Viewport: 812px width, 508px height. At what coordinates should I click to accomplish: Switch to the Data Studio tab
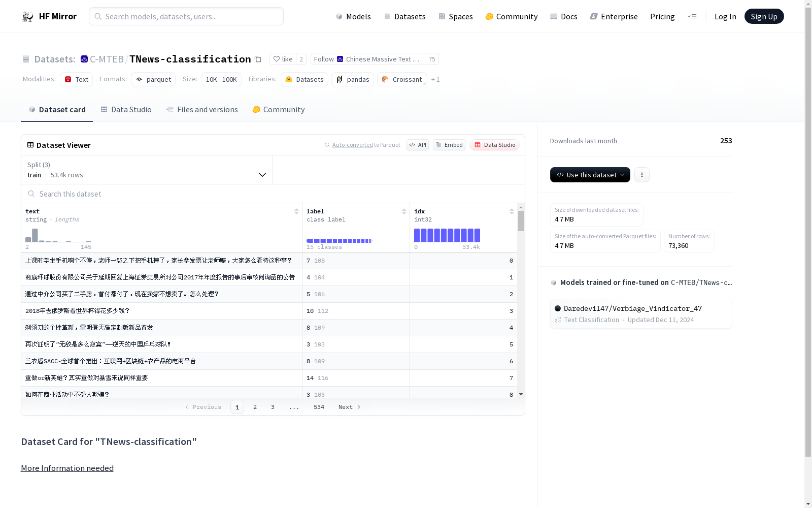tap(126, 109)
